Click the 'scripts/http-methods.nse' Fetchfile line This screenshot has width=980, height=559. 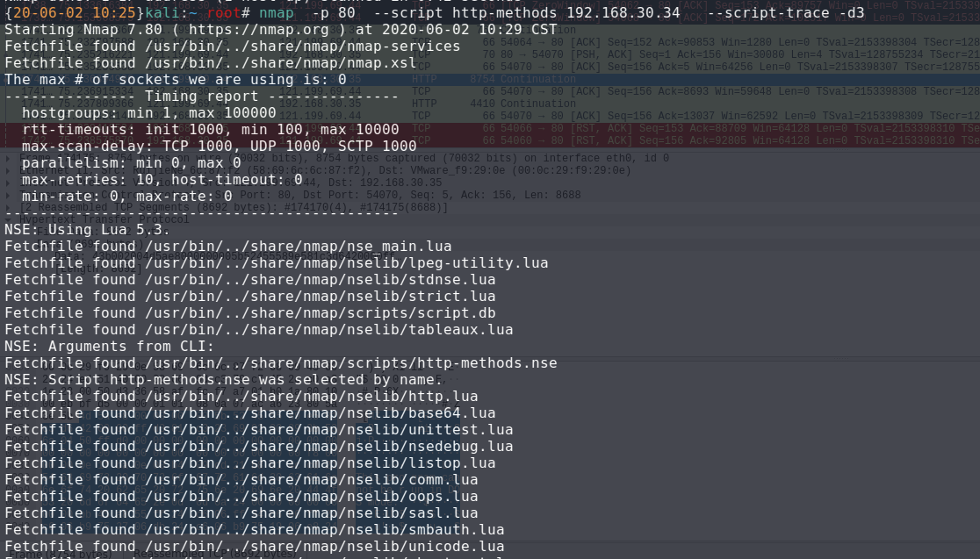point(281,363)
